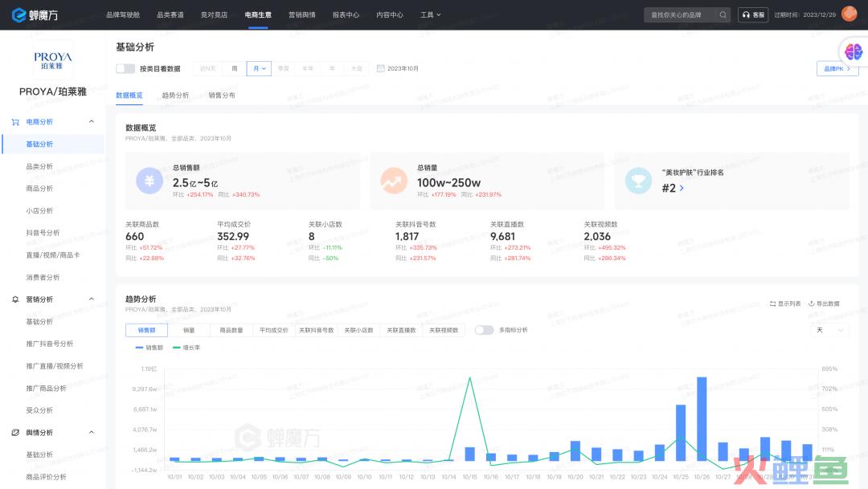The height and width of the screenshot is (489, 868).
Task: Click the 蝉魔方 logo in the top bar
Action: pyautogui.click(x=35, y=15)
